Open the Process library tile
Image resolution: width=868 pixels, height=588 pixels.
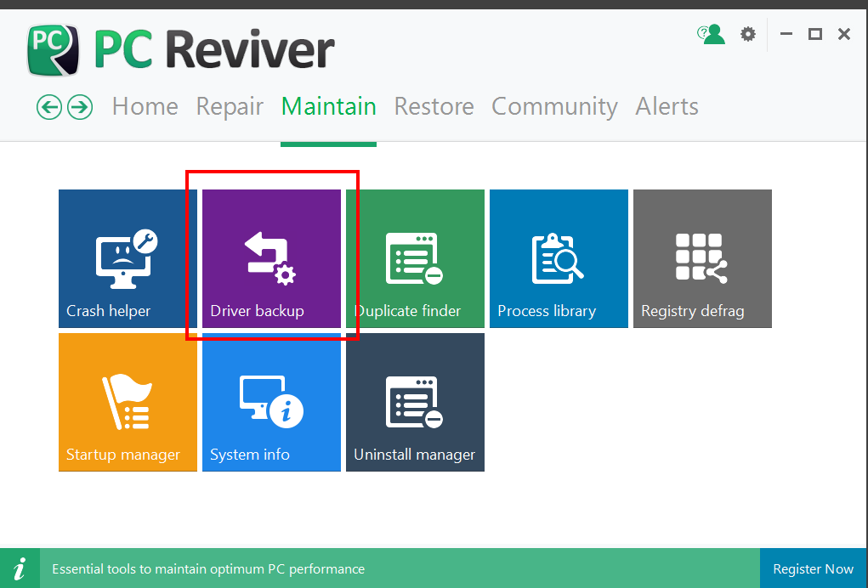(x=559, y=258)
